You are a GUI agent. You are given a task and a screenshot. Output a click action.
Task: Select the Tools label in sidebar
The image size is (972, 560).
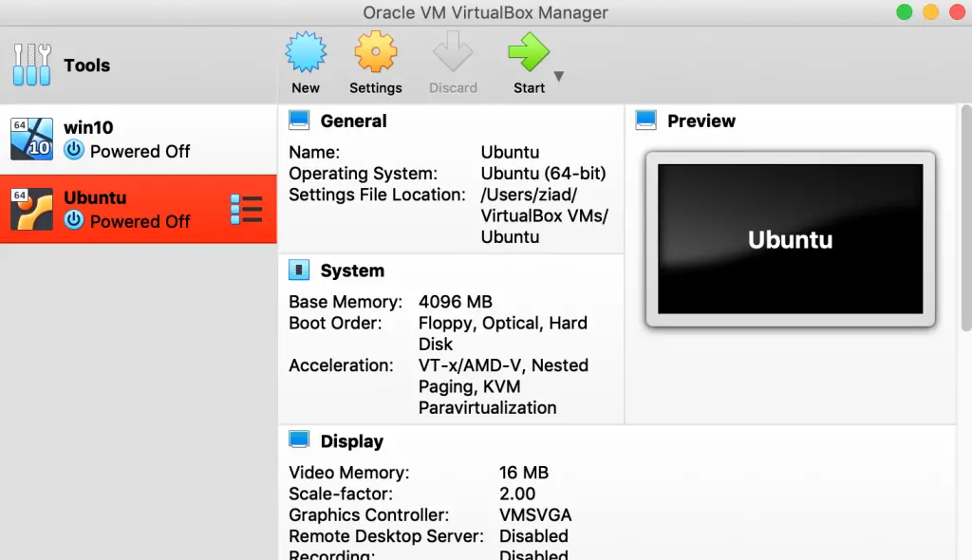pos(86,65)
